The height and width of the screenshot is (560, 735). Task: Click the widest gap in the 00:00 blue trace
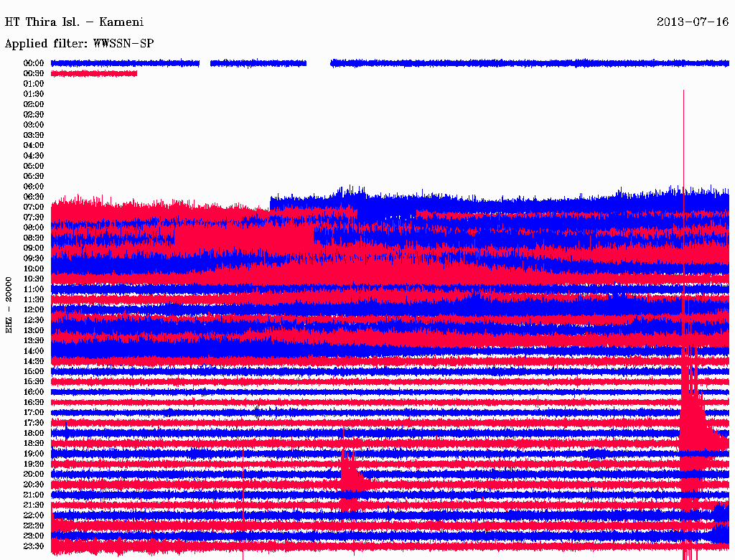(318, 63)
